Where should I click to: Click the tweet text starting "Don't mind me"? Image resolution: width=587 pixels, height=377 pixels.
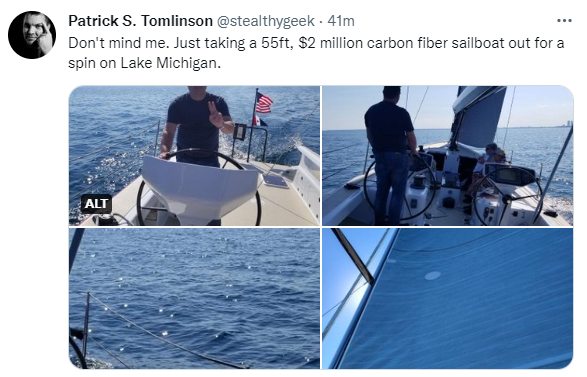click(x=316, y=53)
